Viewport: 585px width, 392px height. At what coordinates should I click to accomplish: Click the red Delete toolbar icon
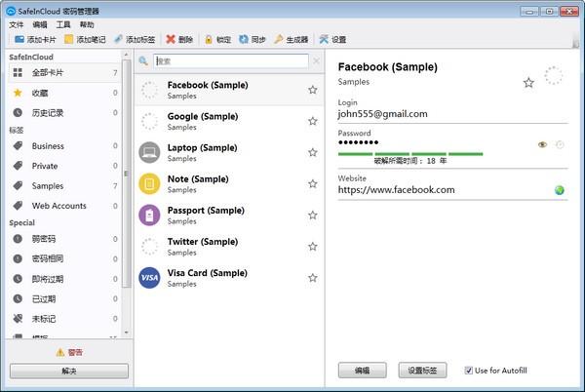[171, 39]
